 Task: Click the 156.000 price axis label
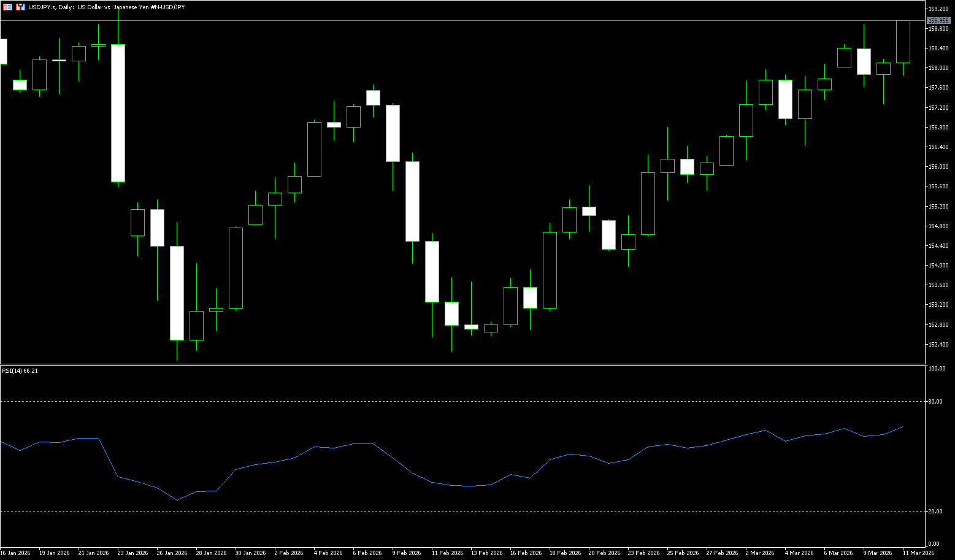[938, 167]
